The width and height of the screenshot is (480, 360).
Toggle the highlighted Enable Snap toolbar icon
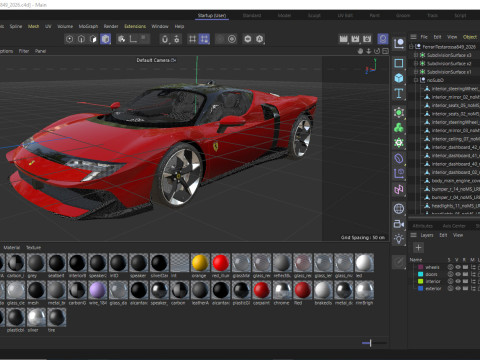(x=204, y=39)
